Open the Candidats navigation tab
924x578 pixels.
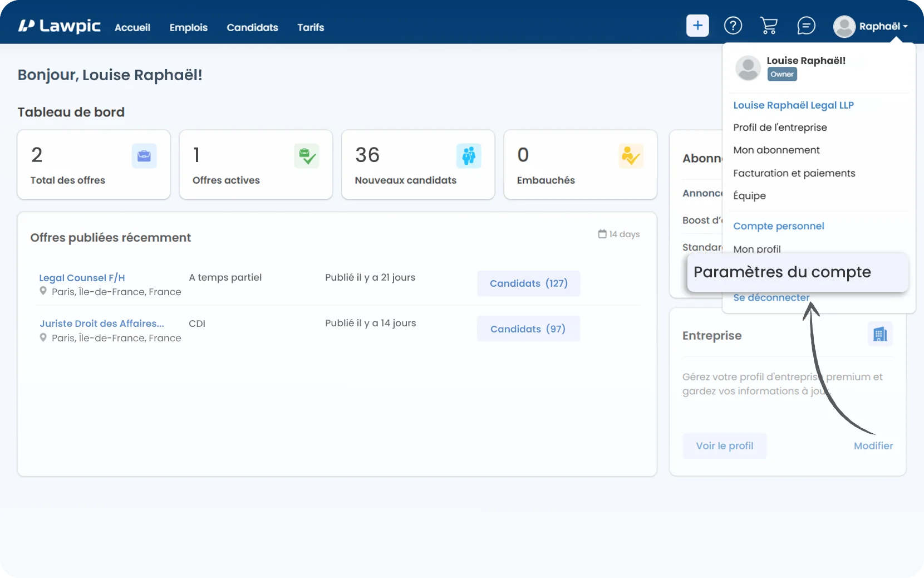coord(252,27)
